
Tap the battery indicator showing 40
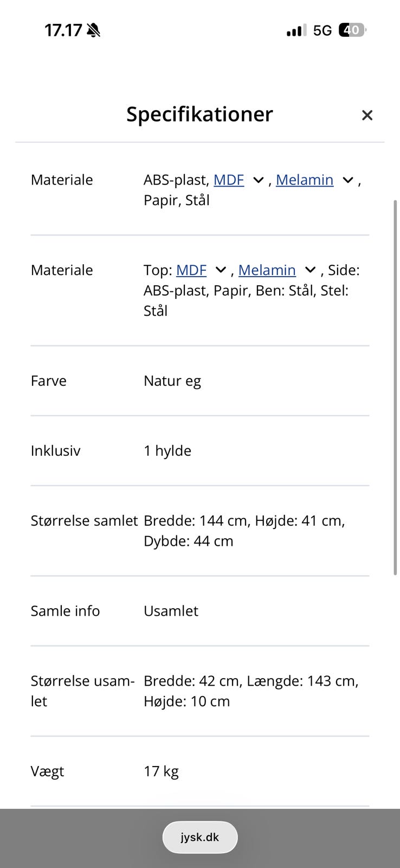click(x=351, y=30)
